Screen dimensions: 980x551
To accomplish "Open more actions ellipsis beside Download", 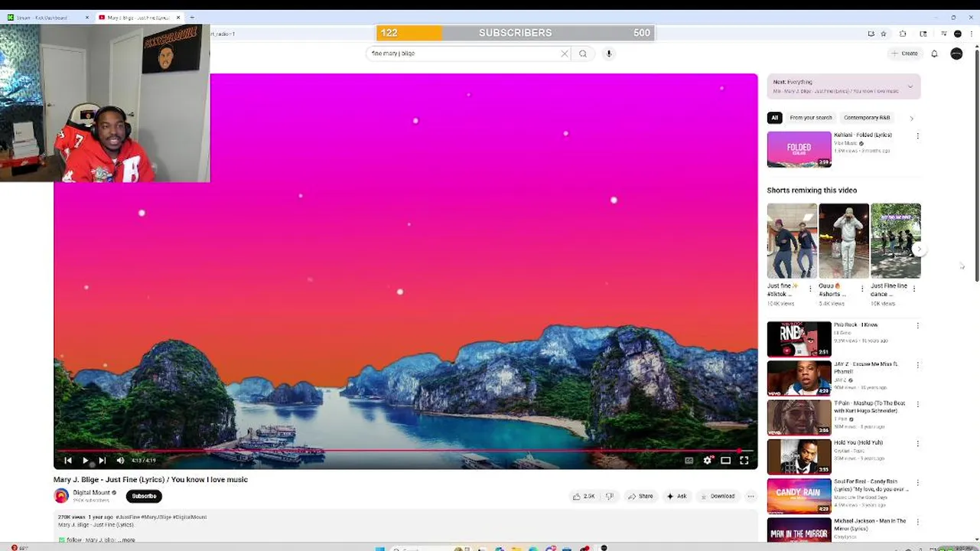I will tap(750, 496).
